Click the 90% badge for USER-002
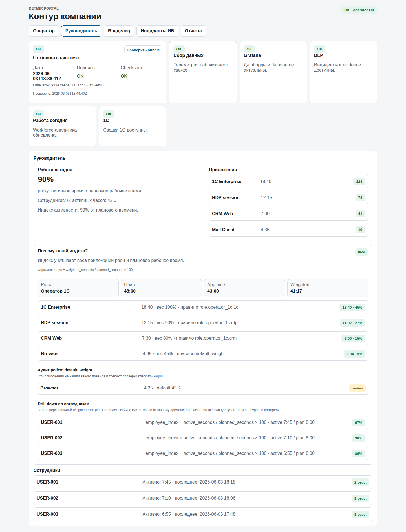 [x=358, y=438]
